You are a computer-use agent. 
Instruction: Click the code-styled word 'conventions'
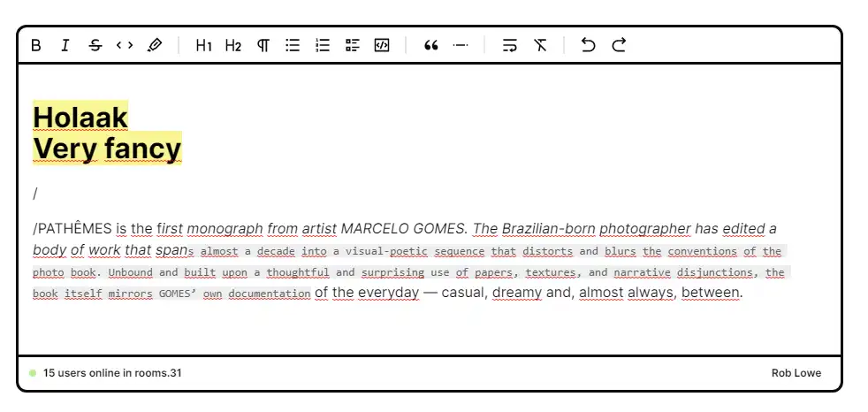click(x=703, y=251)
